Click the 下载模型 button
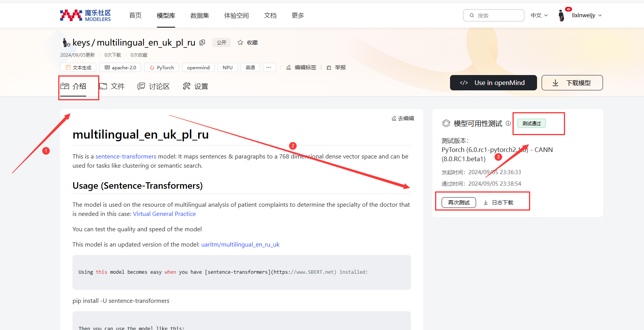 572,83
